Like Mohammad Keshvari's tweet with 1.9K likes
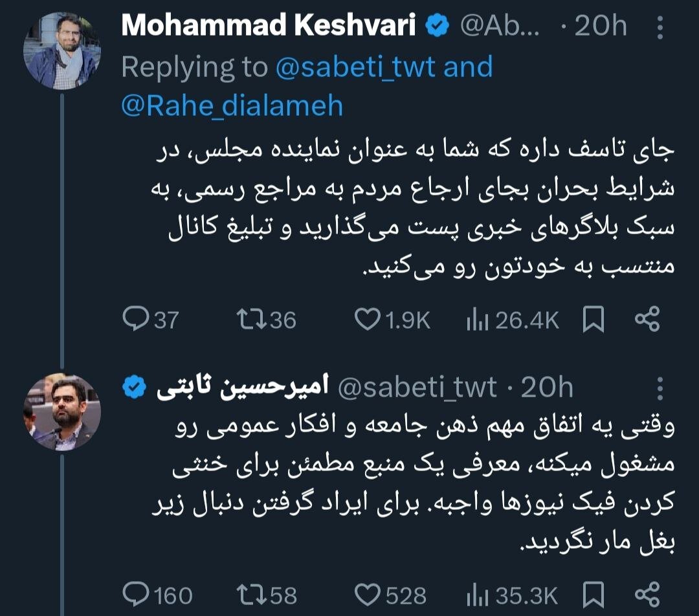699x616 pixels. [x=369, y=320]
